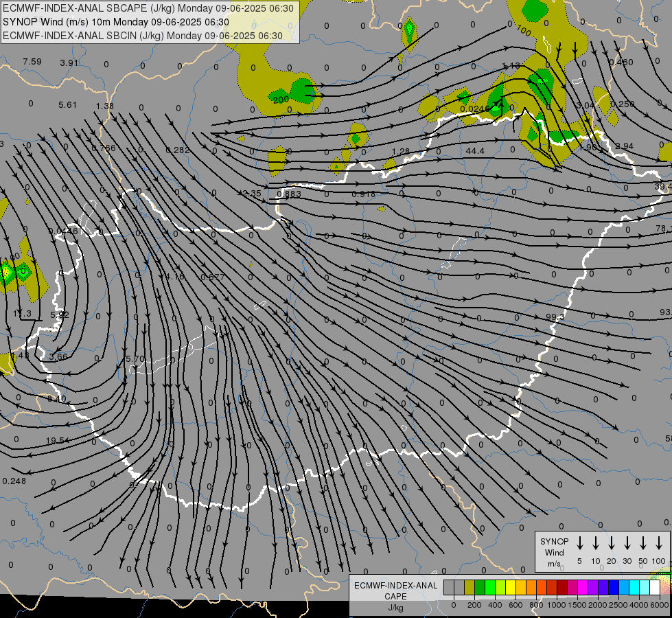The image size is (672, 618).
Task: Pick the magenta CAPE legend swatch
Action: point(583,588)
